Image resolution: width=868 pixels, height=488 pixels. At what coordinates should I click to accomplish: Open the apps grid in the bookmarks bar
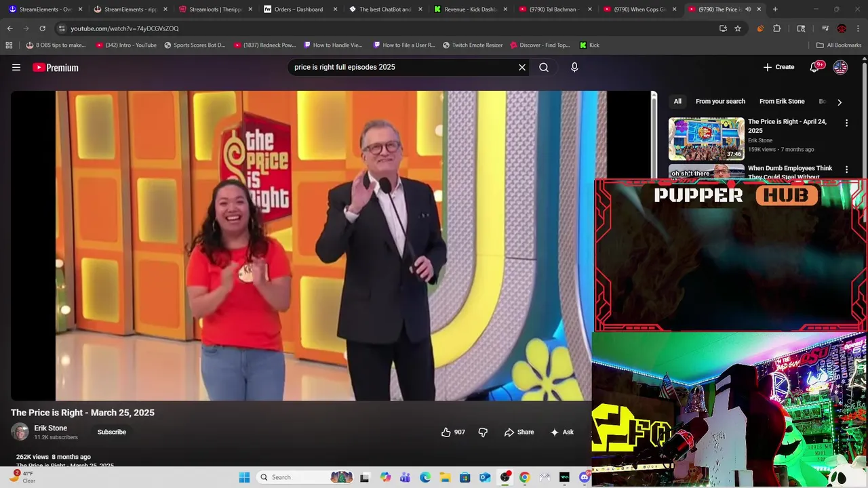point(9,45)
